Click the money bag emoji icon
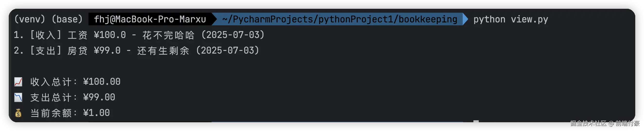The height and width of the screenshot is (131, 644). (18, 113)
